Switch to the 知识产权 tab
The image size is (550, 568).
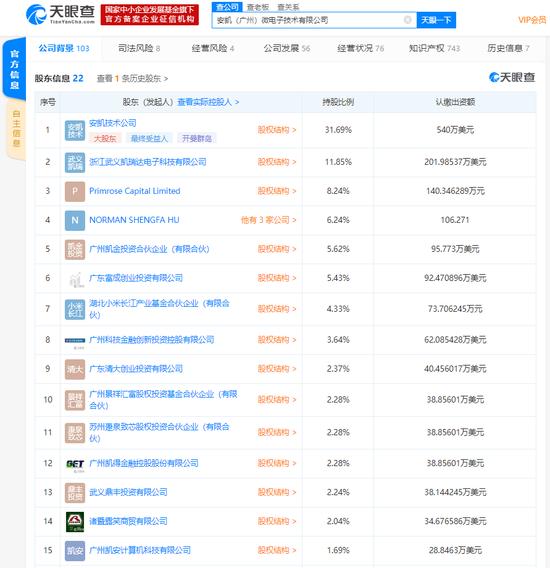pyautogui.click(x=434, y=48)
